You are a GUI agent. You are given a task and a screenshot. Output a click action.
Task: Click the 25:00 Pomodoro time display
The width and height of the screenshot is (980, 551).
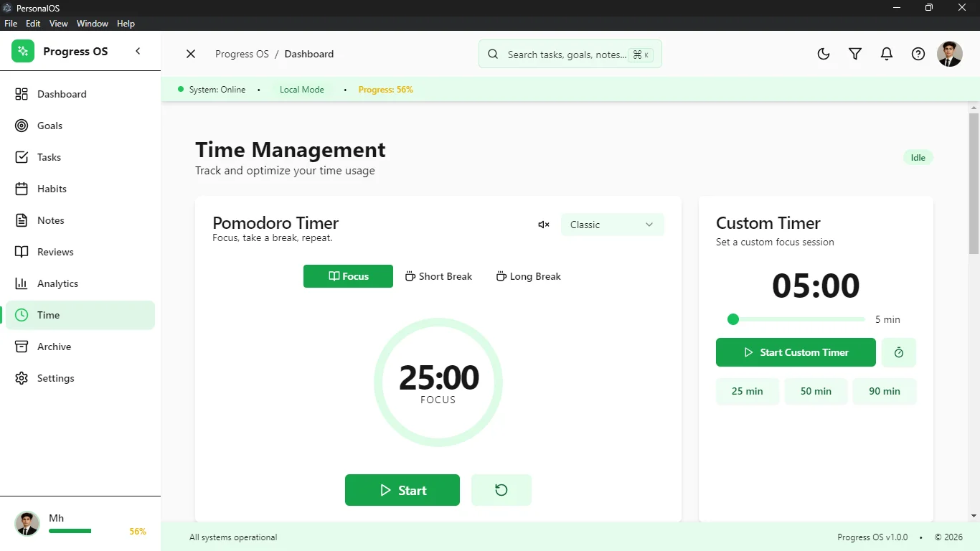tap(438, 377)
